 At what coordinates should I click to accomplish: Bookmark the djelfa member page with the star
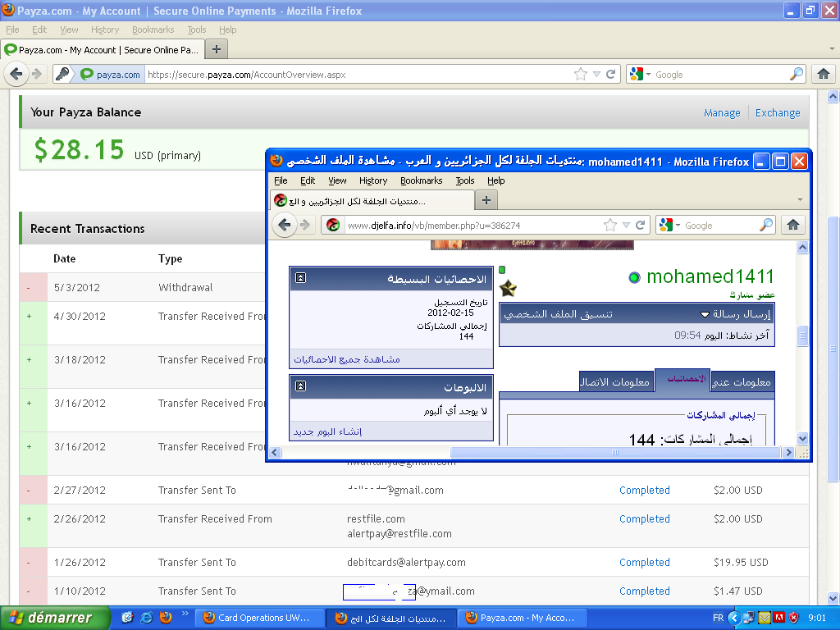[x=610, y=225]
